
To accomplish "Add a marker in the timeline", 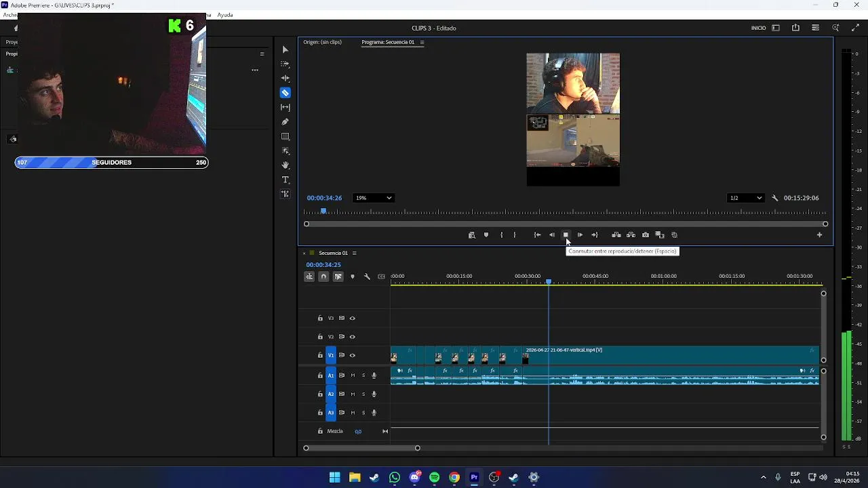I will coord(352,277).
